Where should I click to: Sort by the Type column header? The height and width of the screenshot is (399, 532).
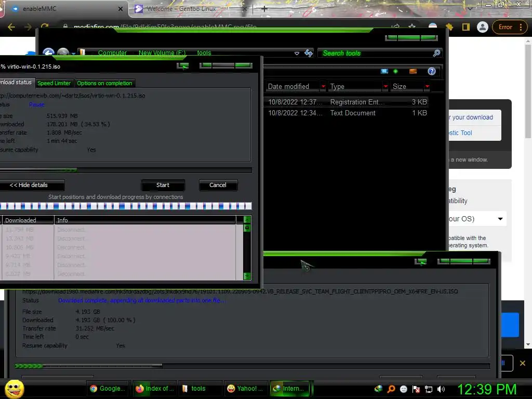point(355,87)
